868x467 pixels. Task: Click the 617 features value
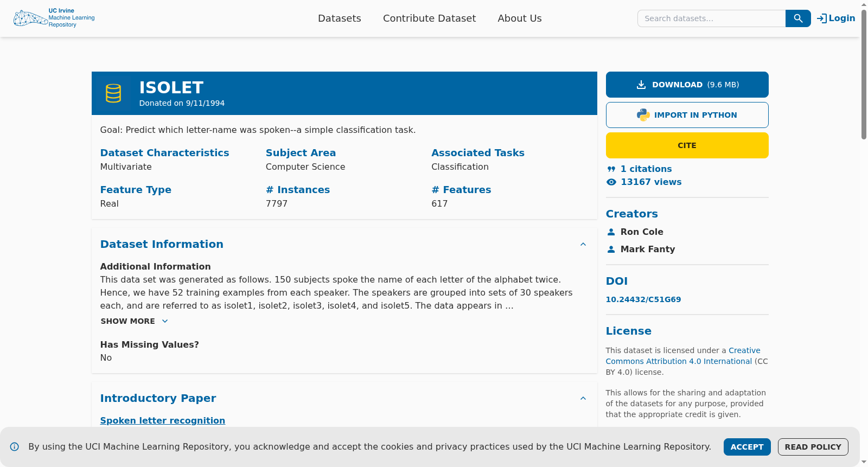point(439,204)
